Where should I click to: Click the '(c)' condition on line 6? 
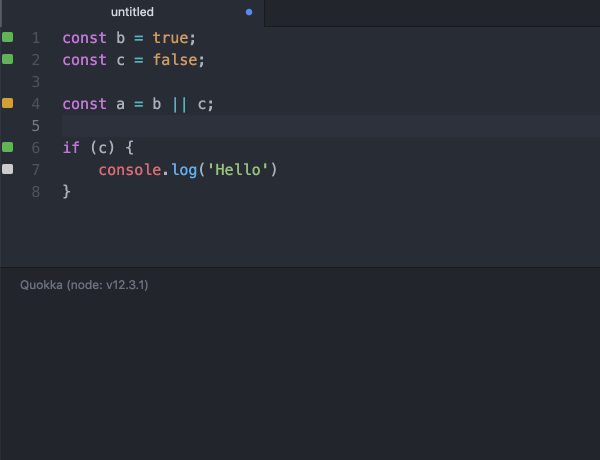click(x=103, y=148)
